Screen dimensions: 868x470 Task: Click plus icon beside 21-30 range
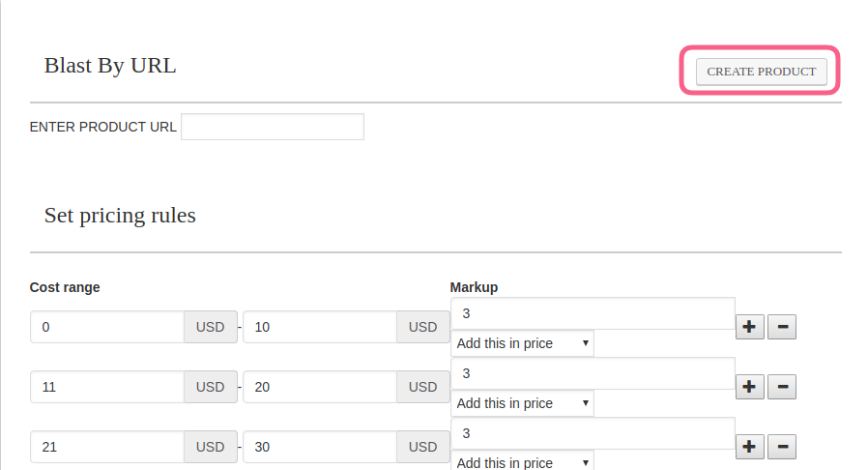749,447
